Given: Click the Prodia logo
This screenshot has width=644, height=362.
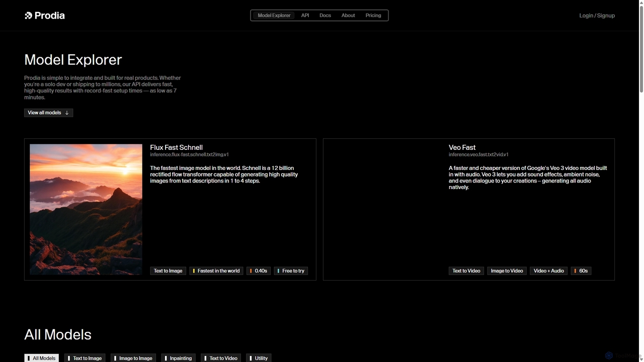Looking at the screenshot, I should [x=45, y=16].
